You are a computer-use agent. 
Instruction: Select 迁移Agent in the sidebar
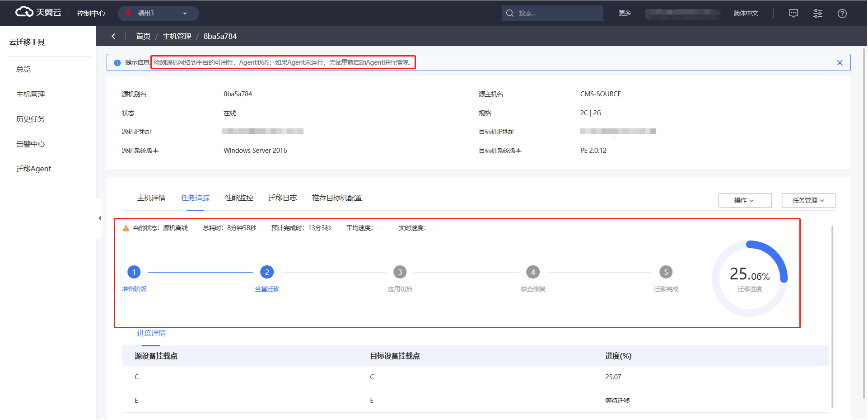coord(34,169)
